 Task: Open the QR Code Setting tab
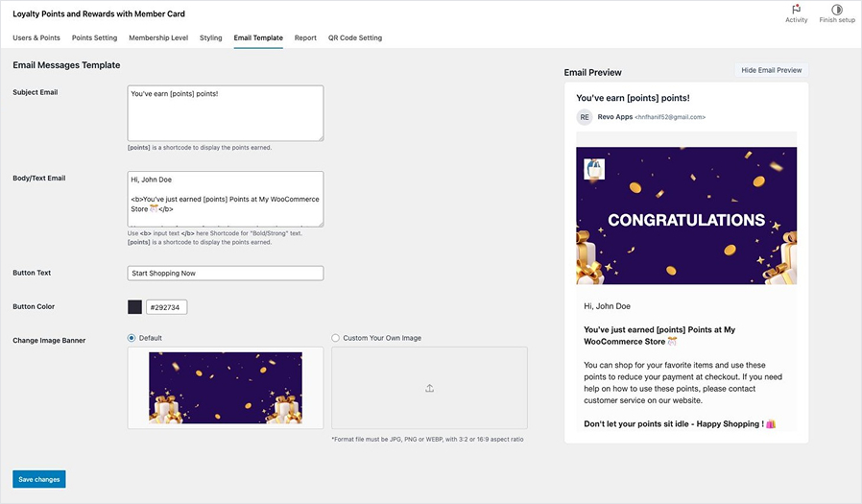tap(355, 38)
